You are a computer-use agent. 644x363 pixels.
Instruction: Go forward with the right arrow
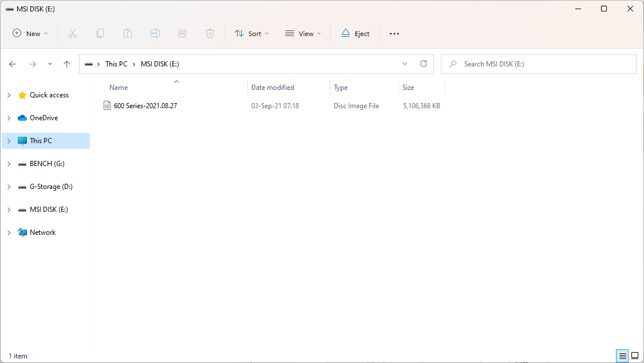tap(33, 64)
